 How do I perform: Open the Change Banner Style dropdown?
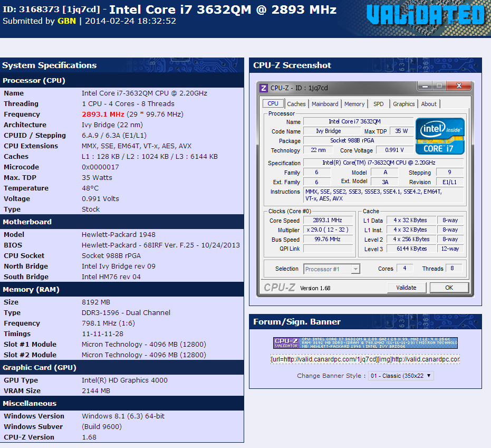[401, 376]
